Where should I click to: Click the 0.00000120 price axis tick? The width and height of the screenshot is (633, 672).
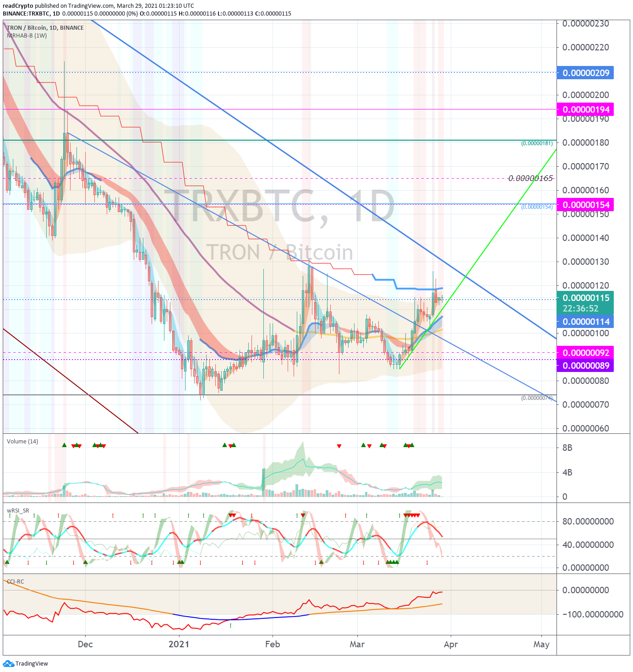click(x=586, y=285)
